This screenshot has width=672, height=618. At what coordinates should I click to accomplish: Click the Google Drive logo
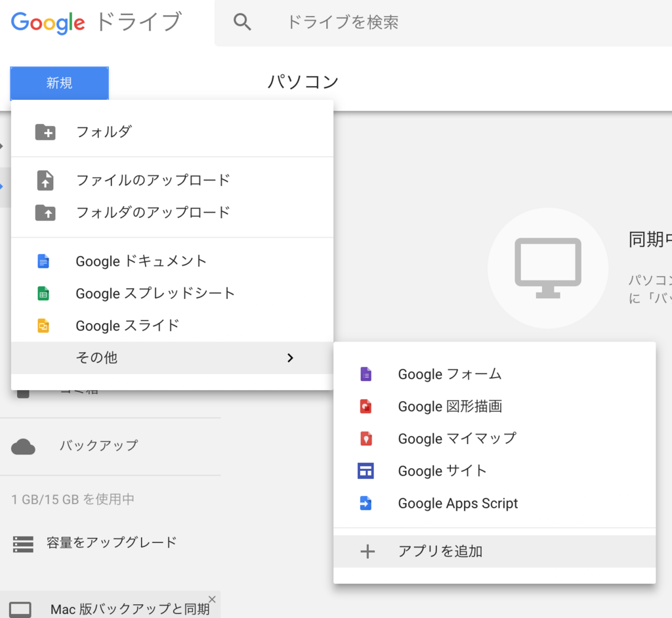pyautogui.click(x=96, y=22)
